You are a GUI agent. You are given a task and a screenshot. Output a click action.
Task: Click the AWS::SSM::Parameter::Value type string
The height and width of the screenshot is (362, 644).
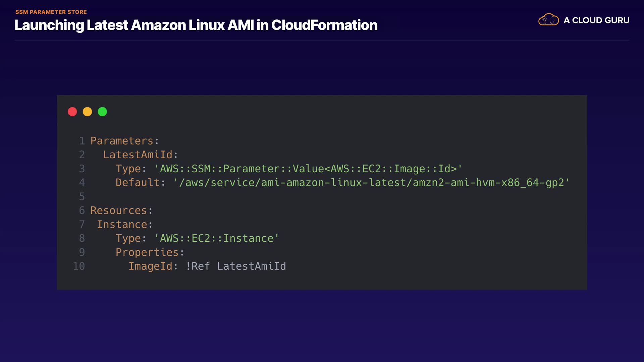(x=308, y=169)
